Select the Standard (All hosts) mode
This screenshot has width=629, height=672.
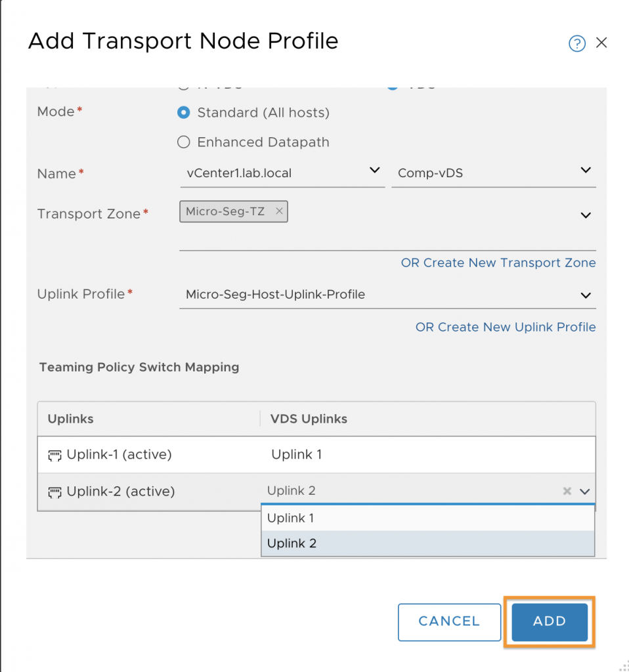coord(183,113)
